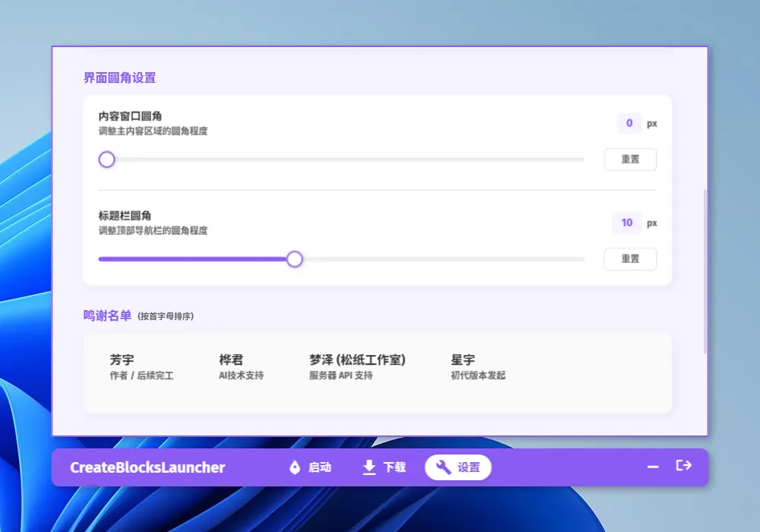Click the 界面圆角设置 section heading

pyautogui.click(x=120, y=78)
